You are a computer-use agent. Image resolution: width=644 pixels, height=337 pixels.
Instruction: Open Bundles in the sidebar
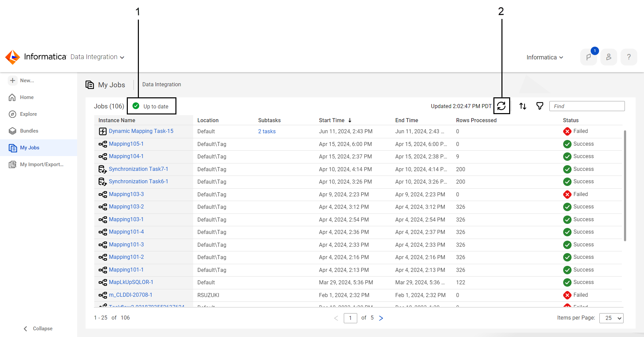[x=29, y=131]
